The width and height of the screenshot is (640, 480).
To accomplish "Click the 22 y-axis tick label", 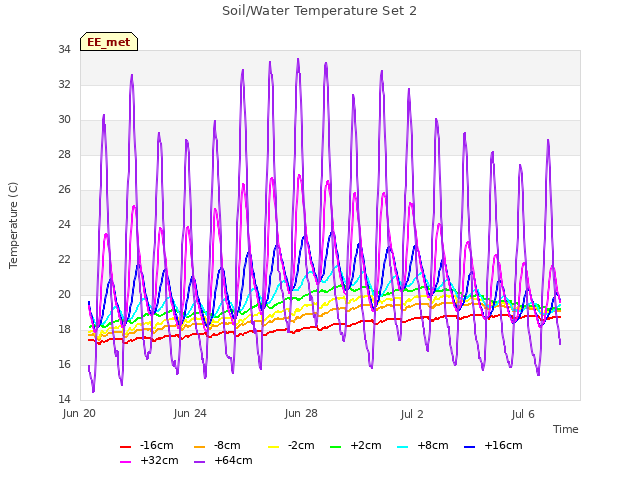I will (64, 260).
